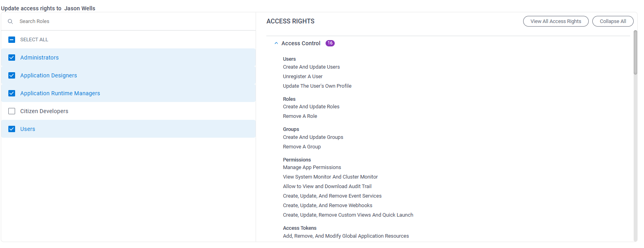This screenshot has height=248, width=644.
Task: Toggle the SELECT ALL checkbox
Action: 12,40
